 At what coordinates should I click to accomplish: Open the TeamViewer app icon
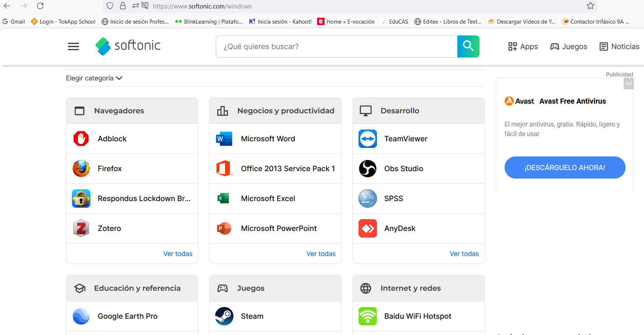point(367,139)
